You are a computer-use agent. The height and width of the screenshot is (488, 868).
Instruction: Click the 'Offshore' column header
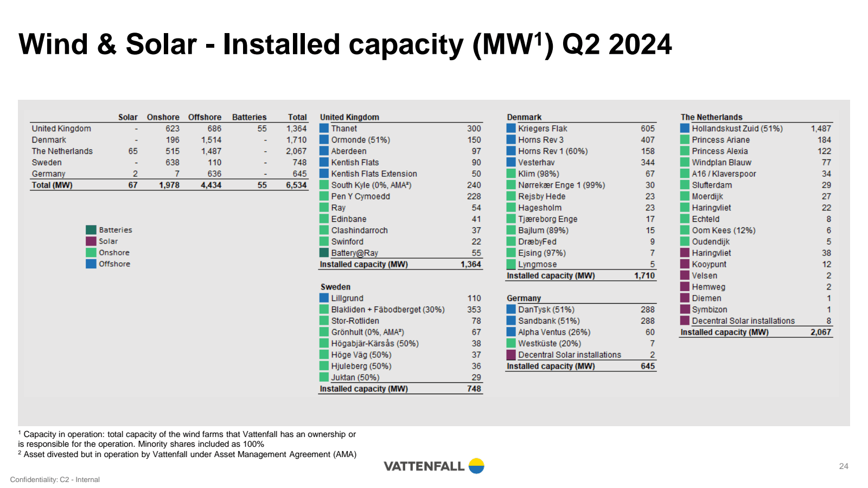(205, 117)
